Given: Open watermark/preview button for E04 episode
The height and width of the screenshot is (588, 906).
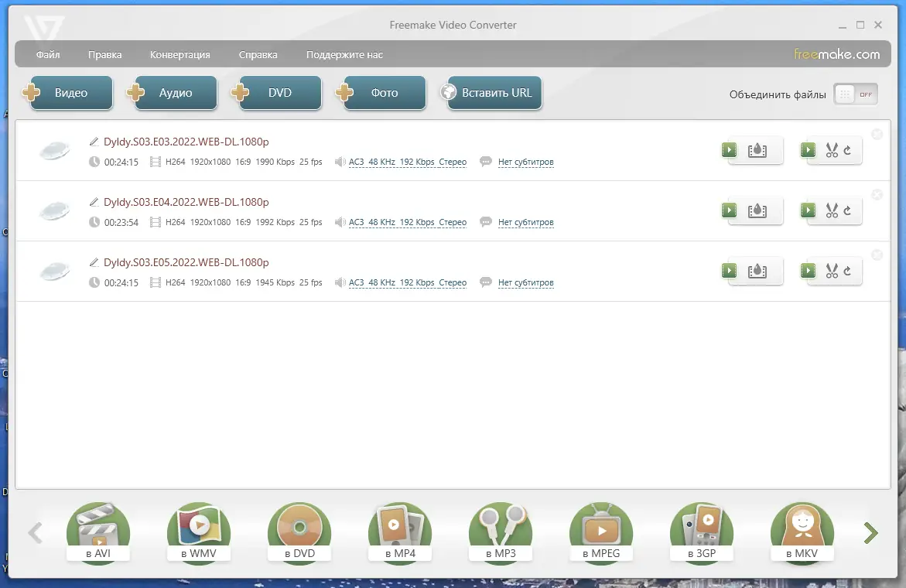Looking at the screenshot, I should point(753,210).
